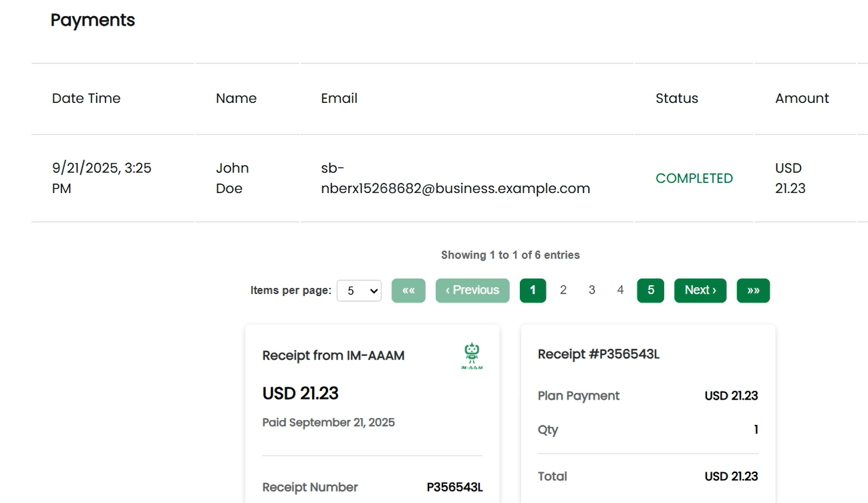868x503 pixels.
Task: Click the Receipt from IM-AAAM card title
Action: [x=333, y=355]
